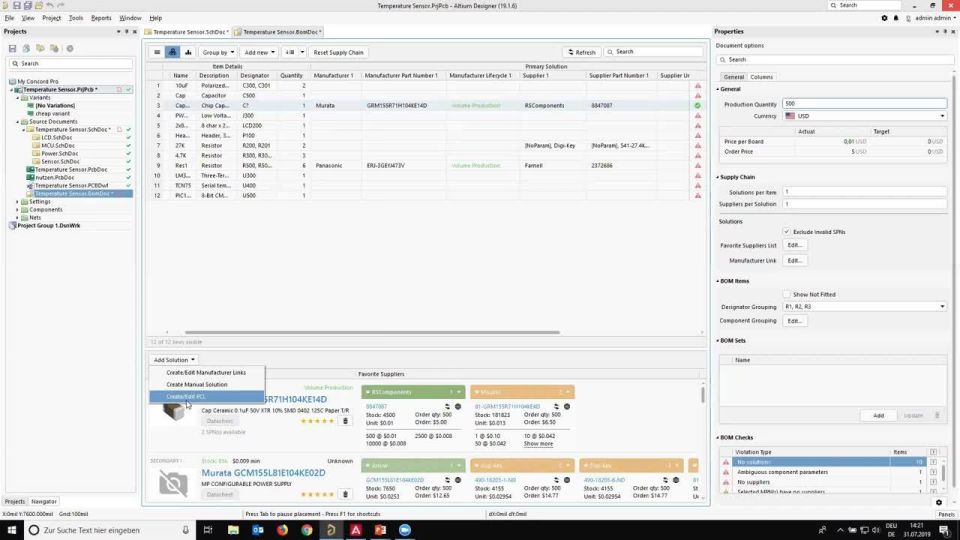Image resolution: width=960 pixels, height=540 pixels.
Task: Switch to Columns tab in Properties
Action: click(x=761, y=77)
